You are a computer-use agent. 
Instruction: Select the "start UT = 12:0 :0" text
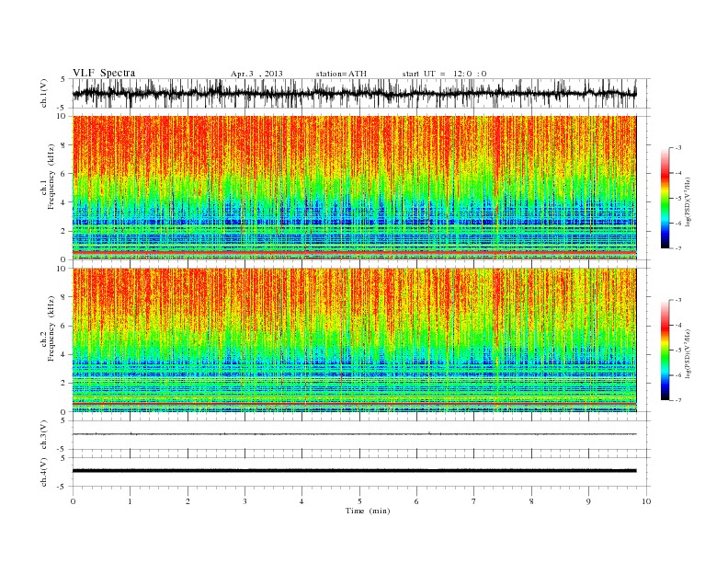click(x=444, y=74)
